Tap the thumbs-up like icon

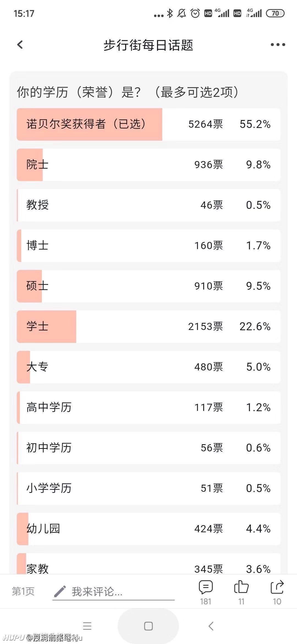pyautogui.click(x=241, y=587)
